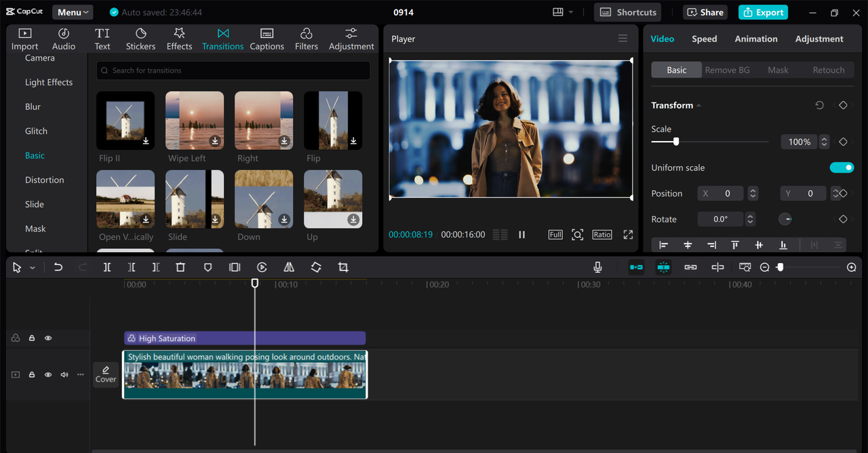Click the freeze frame tool

click(235, 267)
